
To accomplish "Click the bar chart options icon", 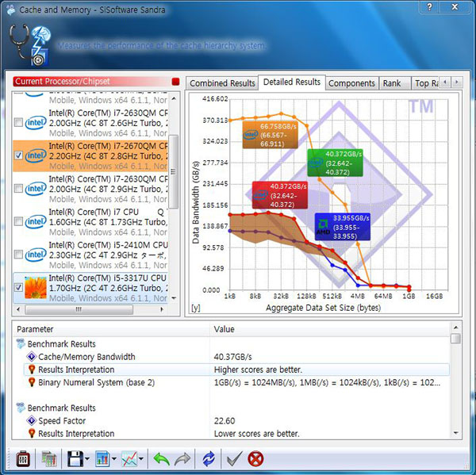I will [102, 458].
